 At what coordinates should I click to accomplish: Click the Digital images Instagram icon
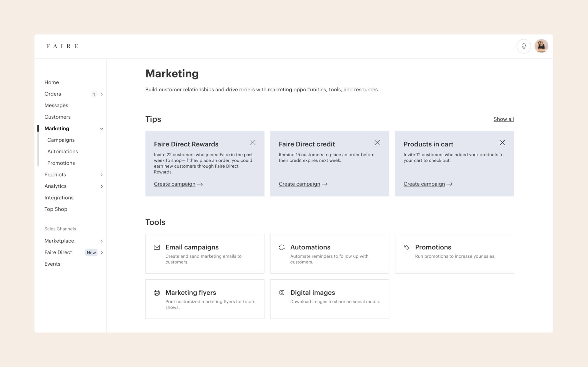pos(282,293)
